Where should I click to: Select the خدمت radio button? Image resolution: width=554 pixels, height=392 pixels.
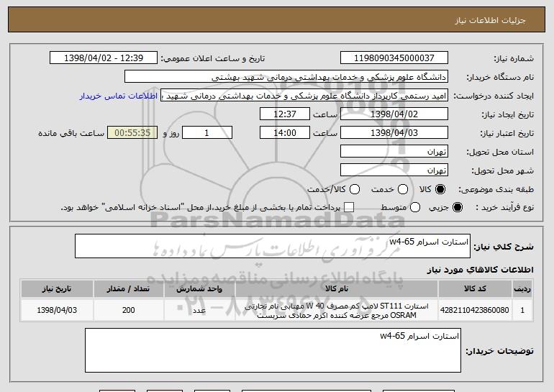(x=403, y=189)
